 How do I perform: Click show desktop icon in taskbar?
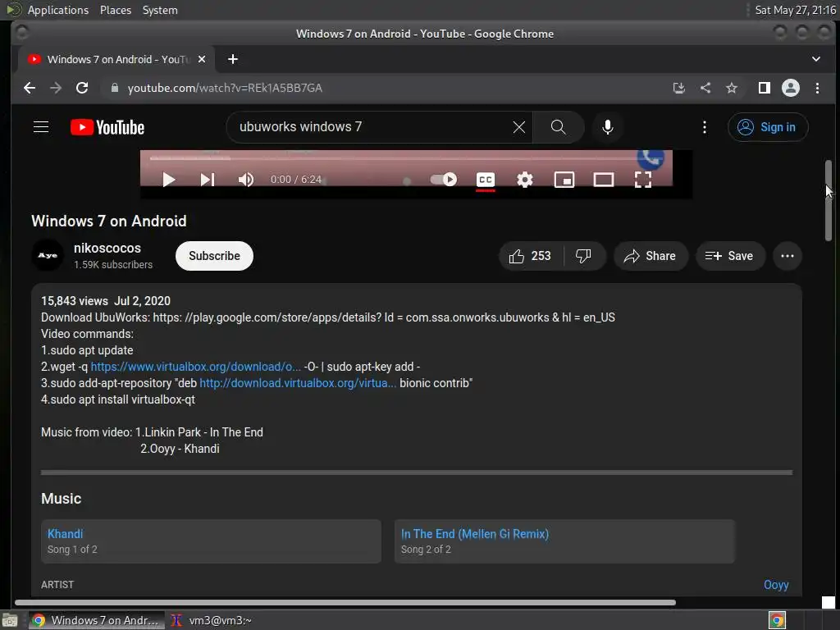(10, 620)
